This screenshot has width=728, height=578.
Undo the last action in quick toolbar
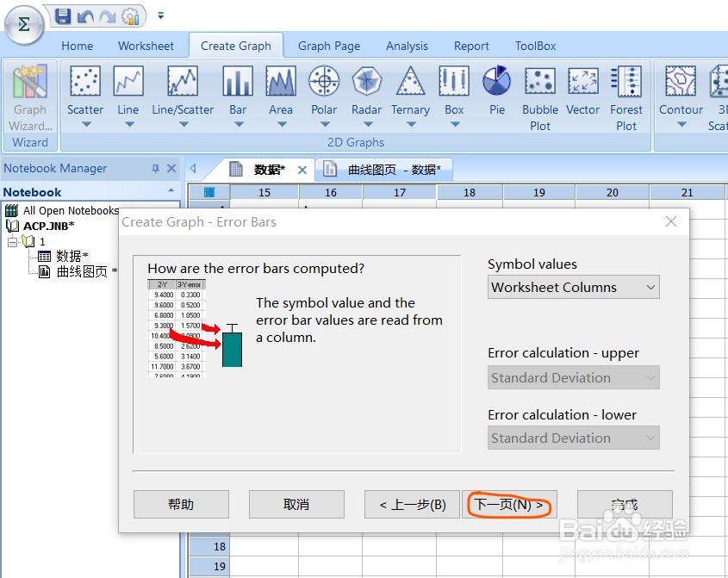click(85, 17)
